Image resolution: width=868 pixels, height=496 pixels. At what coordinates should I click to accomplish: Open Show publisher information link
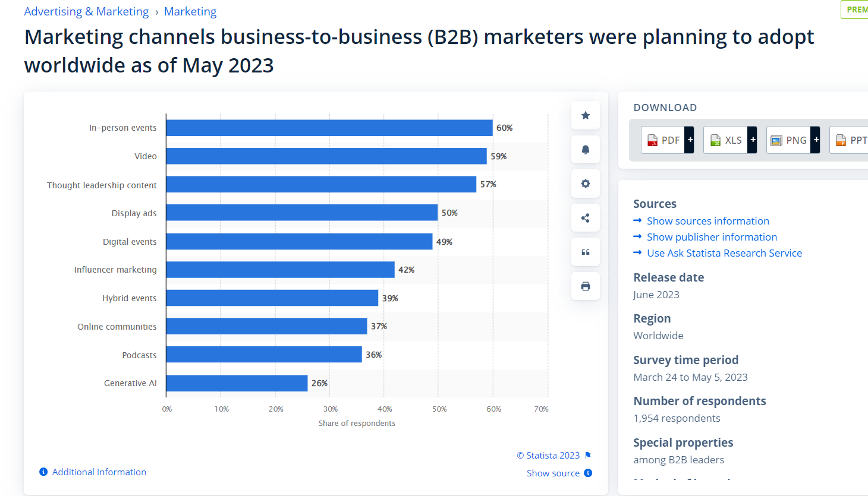click(x=712, y=237)
